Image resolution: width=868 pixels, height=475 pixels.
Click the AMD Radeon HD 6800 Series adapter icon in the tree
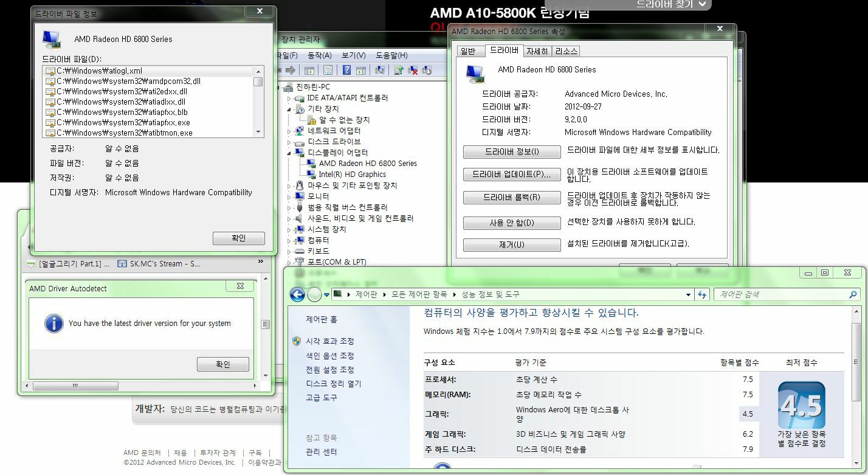click(311, 163)
